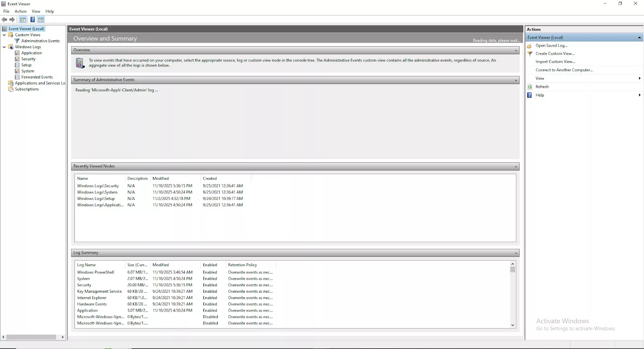Click the blue Help toolbar icon
This screenshot has height=349, width=644.
coord(33,20)
